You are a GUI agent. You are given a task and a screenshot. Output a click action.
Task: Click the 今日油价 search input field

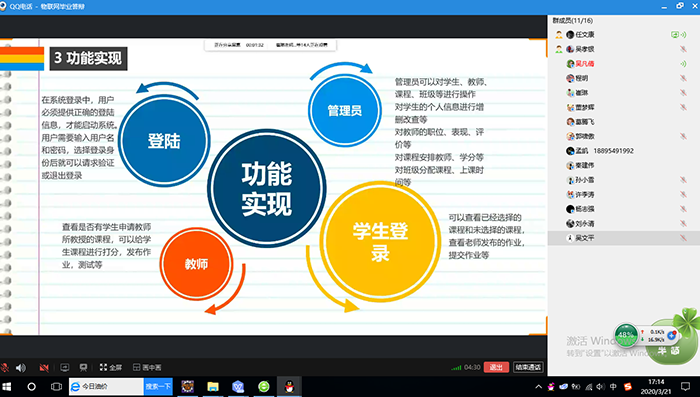(x=106, y=386)
